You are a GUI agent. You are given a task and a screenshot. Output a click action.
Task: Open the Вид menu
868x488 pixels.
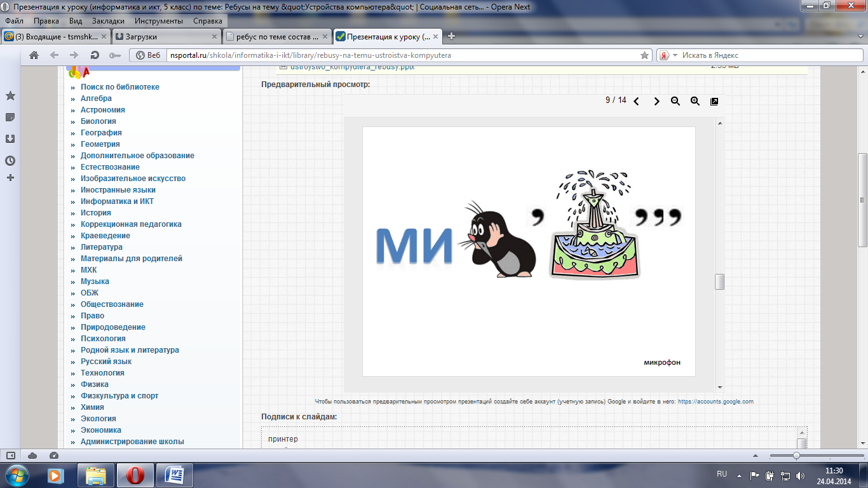coord(76,20)
